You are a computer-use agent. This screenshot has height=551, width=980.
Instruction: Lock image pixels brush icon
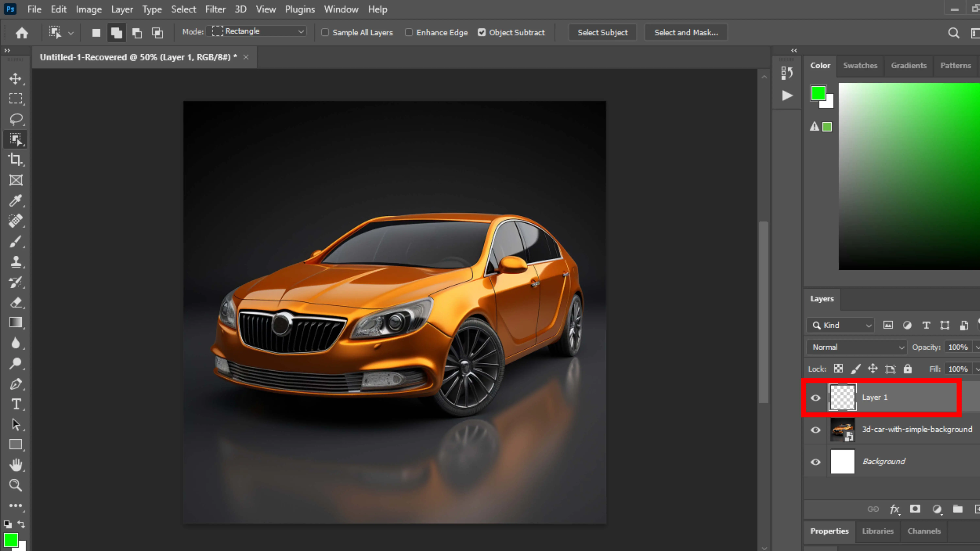pos(856,368)
